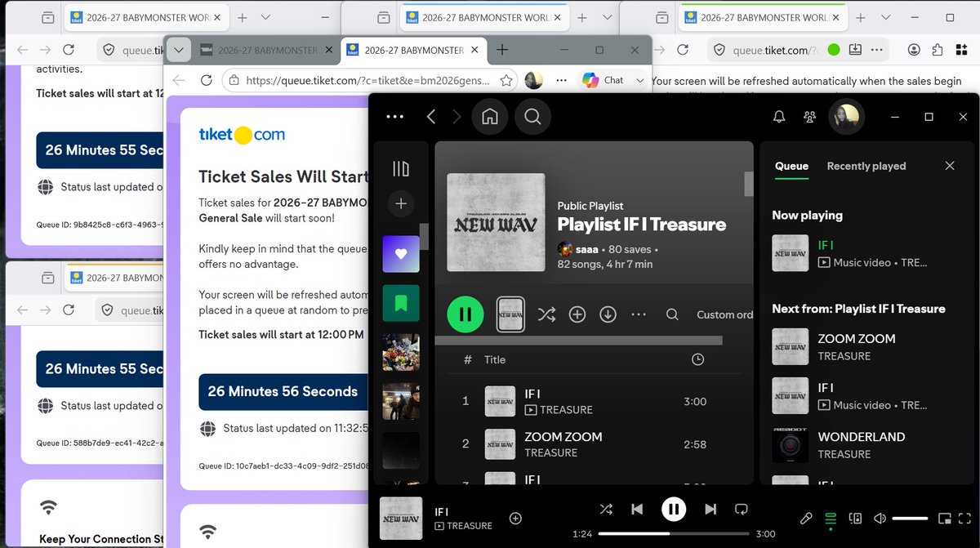Open Liked Songs in Spotify sidebar
Image resolution: width=980 pixels, height=548 pixels.
(401, 254)
